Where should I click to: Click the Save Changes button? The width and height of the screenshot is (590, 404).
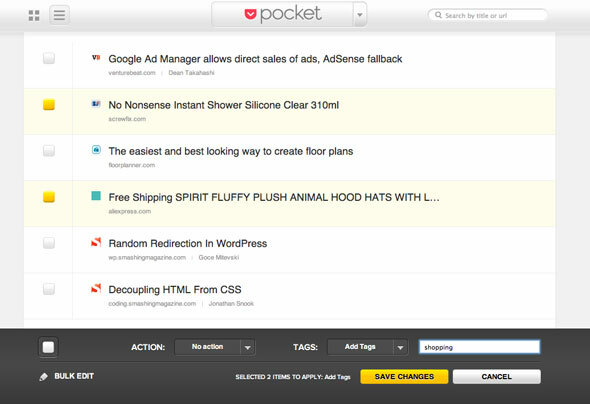404,377
